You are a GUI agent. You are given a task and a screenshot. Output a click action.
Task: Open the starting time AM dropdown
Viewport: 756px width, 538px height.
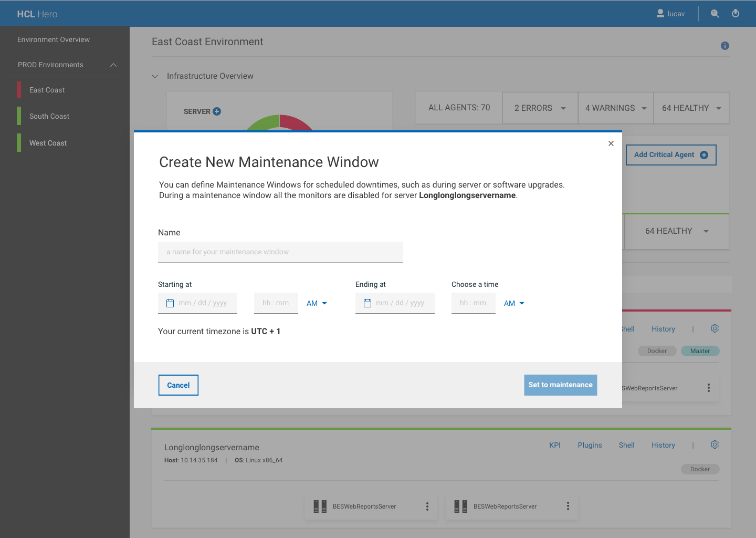317,303
